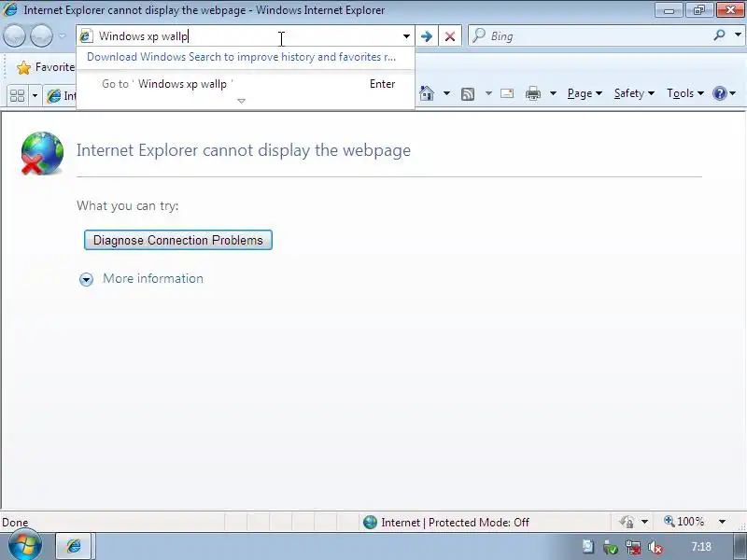Click the muted volume tray icon

coord(655,547)
